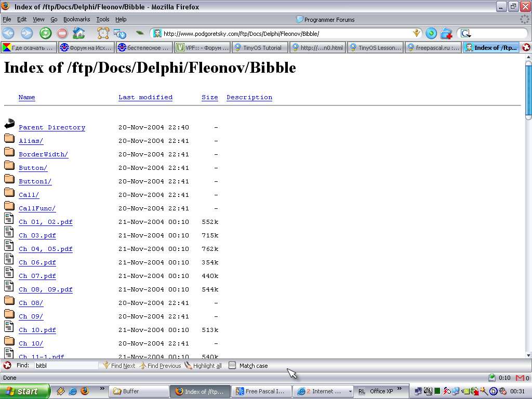This screenshot has height=399, width=532.
Task: Toggle Highlight all in Find bar
Action: tap(203, 366)
